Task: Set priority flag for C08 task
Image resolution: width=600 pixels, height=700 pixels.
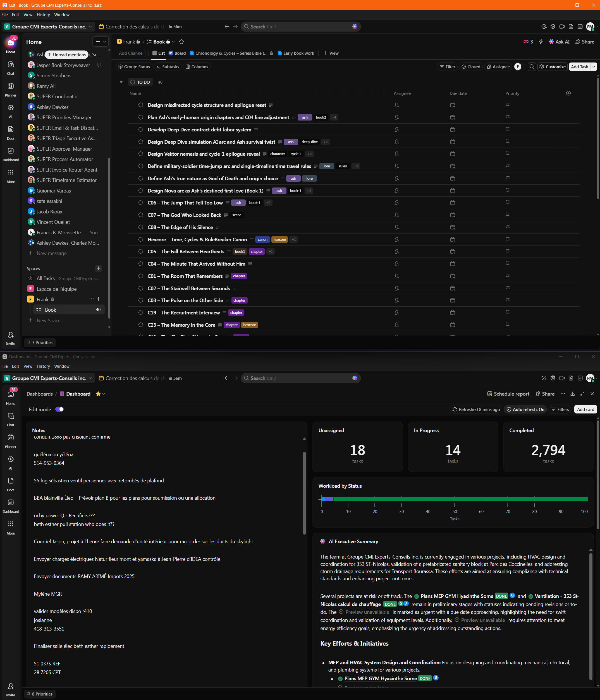Action: pyautogui.click(x=507, y=227)
